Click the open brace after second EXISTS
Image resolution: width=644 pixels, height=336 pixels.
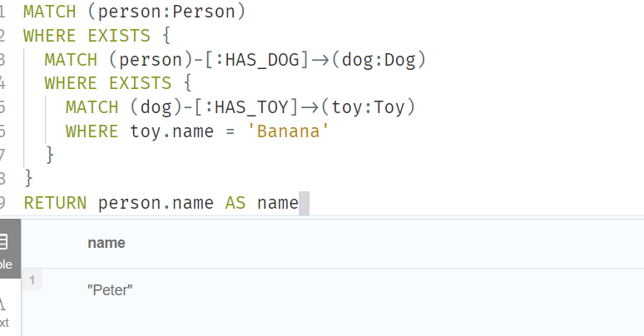pyautogui.click(x=187, y=83)
